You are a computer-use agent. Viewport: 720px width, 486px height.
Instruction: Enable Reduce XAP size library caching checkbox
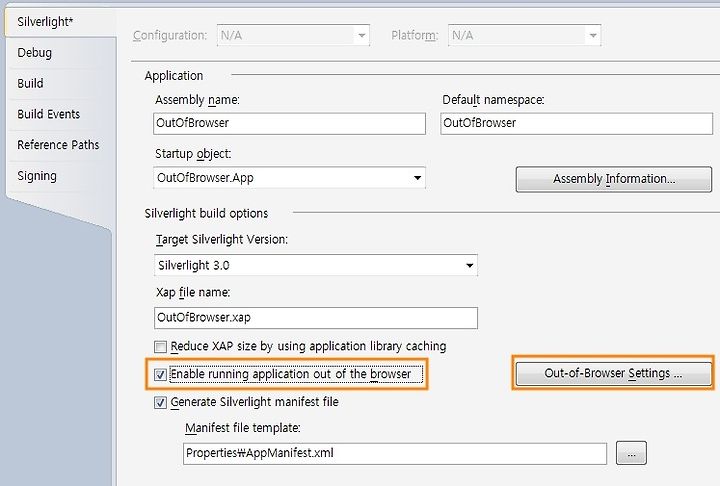160,346
